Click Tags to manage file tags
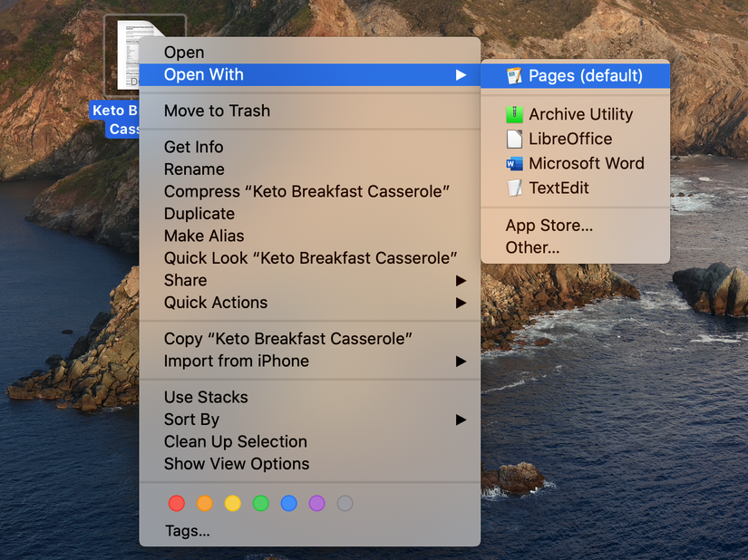 pos(187,531)
